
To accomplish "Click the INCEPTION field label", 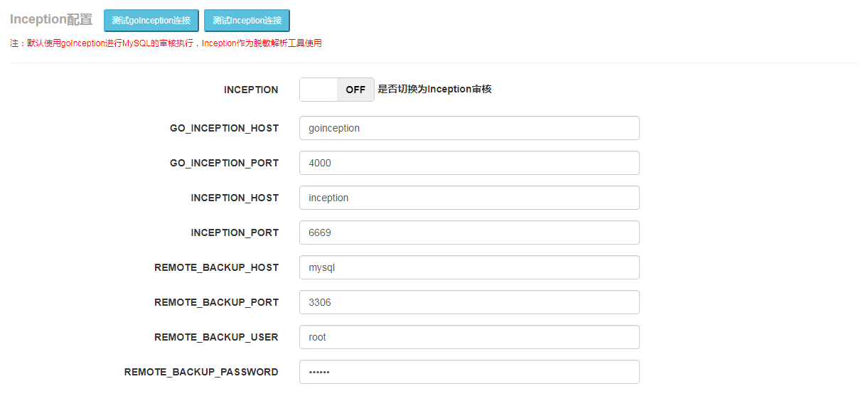I will tap(251, 90).
